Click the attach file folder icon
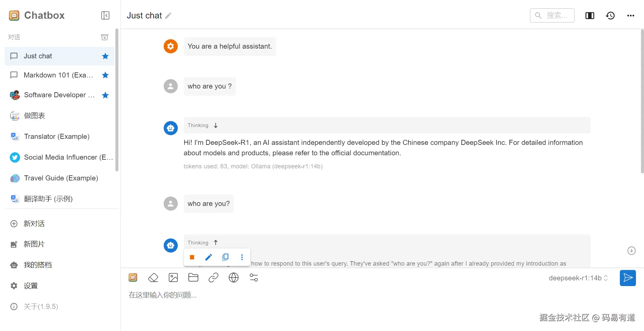 [193, 278]
